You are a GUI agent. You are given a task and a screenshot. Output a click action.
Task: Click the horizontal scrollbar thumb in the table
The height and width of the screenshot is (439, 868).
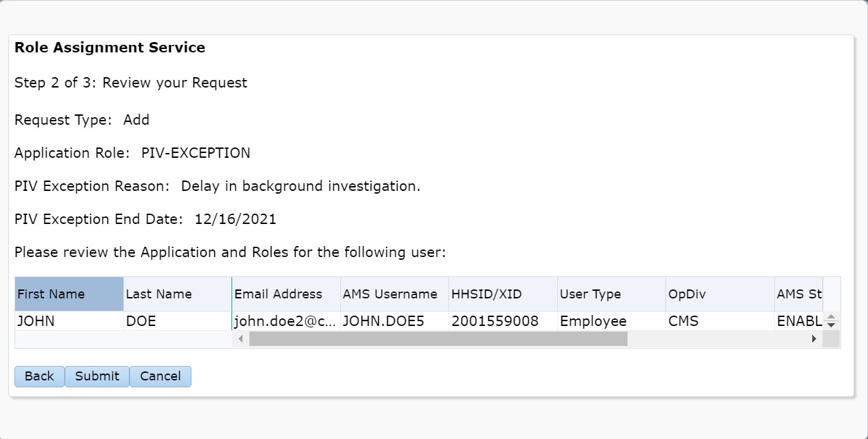[x=438, y=339]
